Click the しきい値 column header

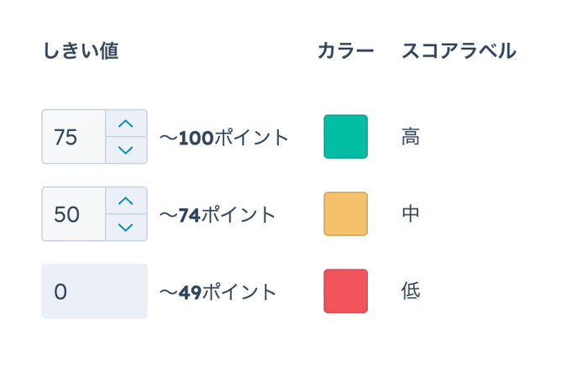[x=81, y=51]
